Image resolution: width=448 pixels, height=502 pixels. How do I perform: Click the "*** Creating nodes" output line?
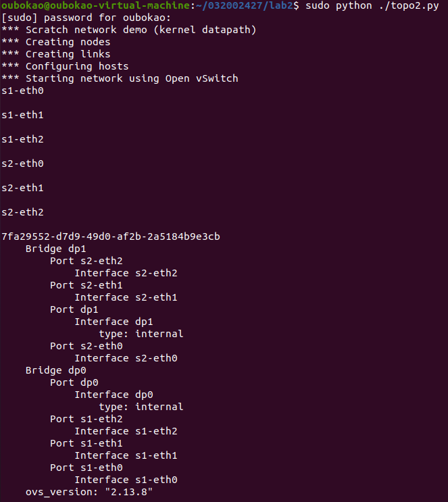point(55,42)
